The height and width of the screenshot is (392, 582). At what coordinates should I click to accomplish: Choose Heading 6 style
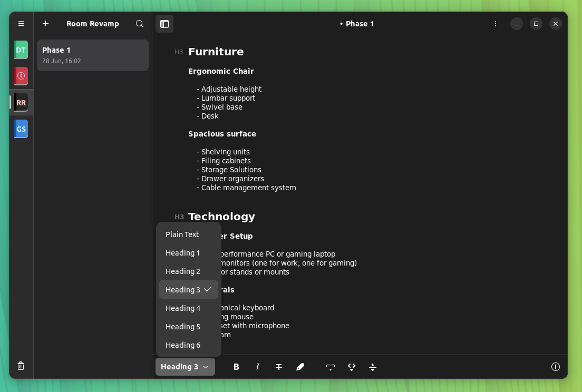tap(189, 345)
